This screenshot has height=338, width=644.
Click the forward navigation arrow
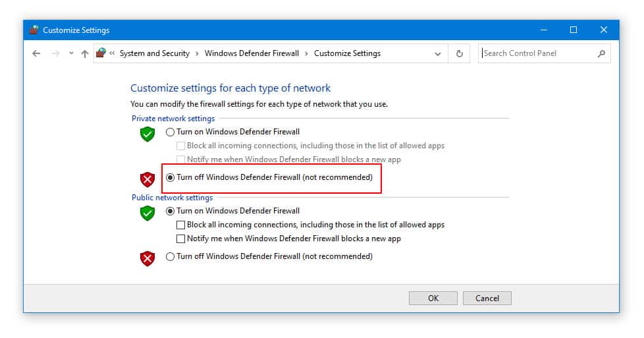click(55, 53)
